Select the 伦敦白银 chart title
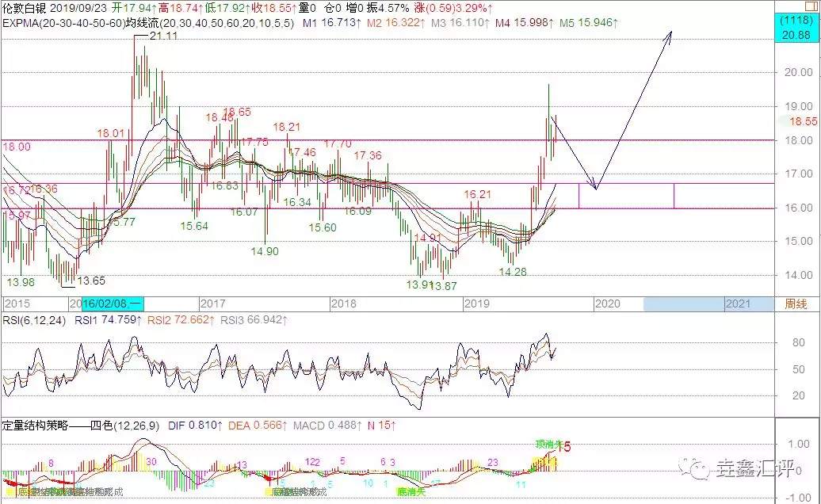The width and height of the screenshot is (821, 504). 25,8
